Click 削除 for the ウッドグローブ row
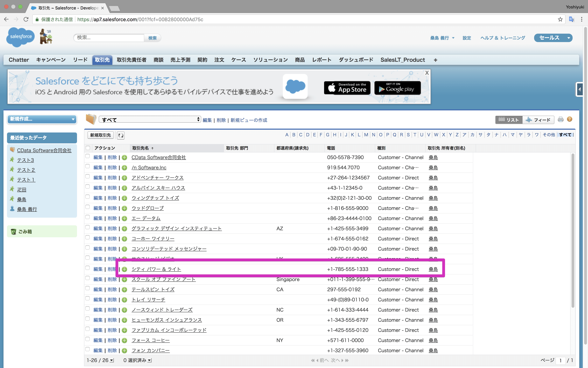This screenshot has height=368, width=588. pos(112,208)
